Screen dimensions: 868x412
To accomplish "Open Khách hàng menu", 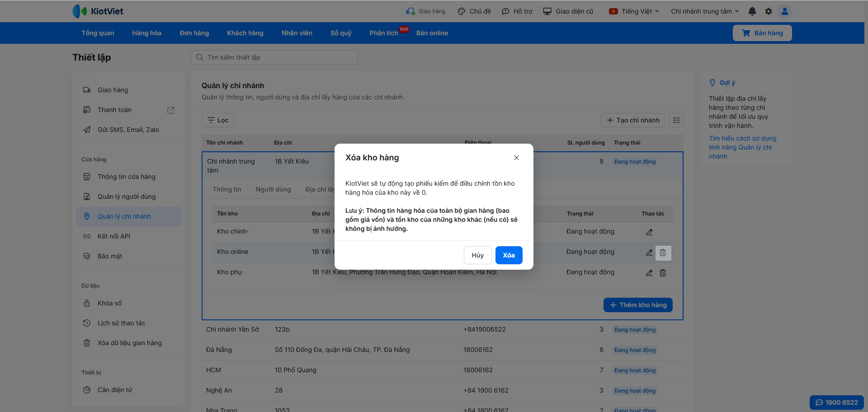I will click(x=245, y=33).
